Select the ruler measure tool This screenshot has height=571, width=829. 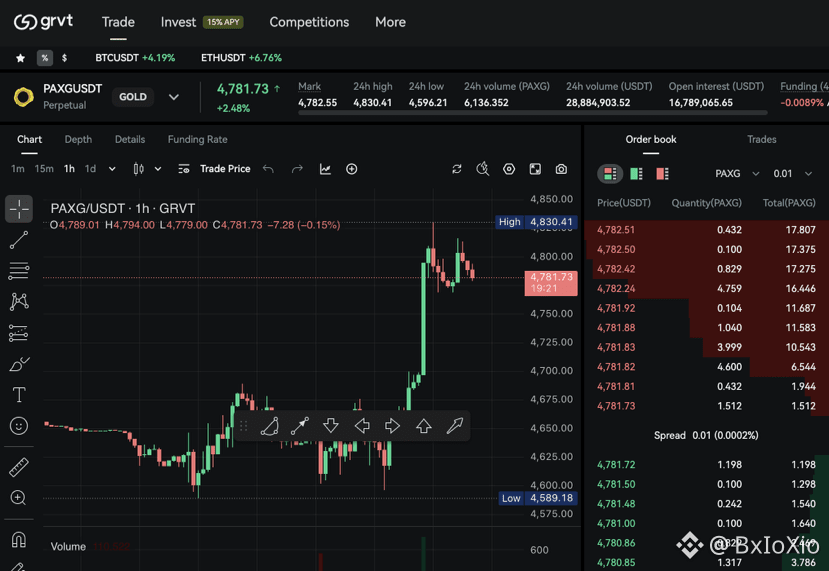[x=19, y=467]
